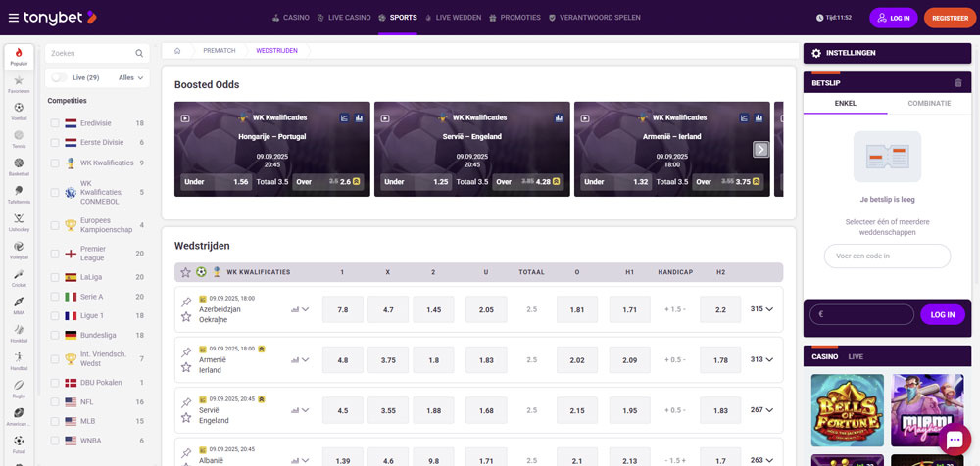
Task: Open the hamburger menu next to tonybet
Action: [13, 18]
